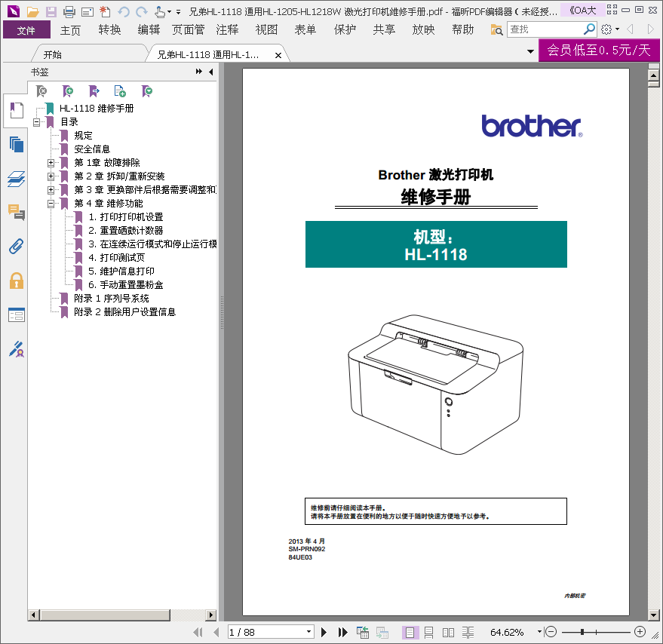Viewport: 663px width, 644px height.
Task: Select the 开始 document tab
Action: [53, 54]
